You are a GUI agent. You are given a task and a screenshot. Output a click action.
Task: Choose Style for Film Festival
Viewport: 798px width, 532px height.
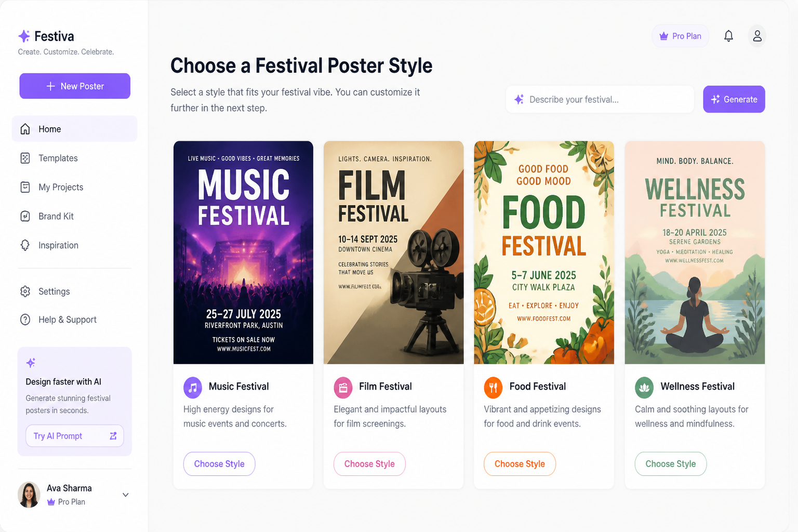[x=369, y=464]
